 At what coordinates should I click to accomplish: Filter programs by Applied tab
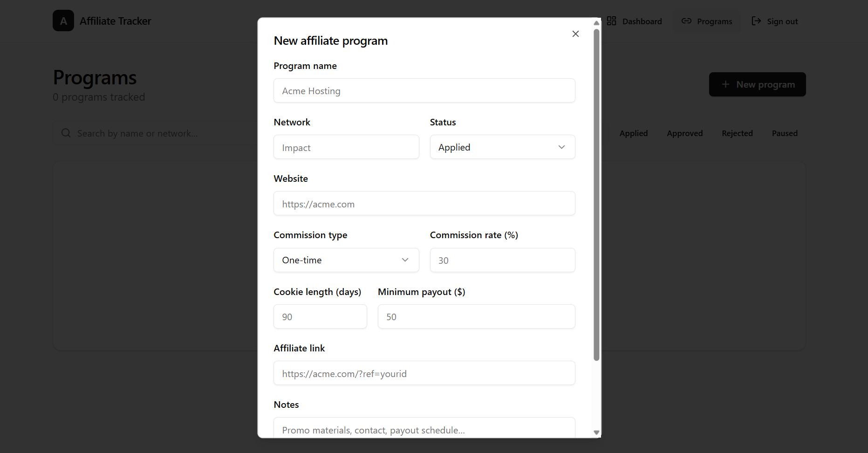coord(634,133)
